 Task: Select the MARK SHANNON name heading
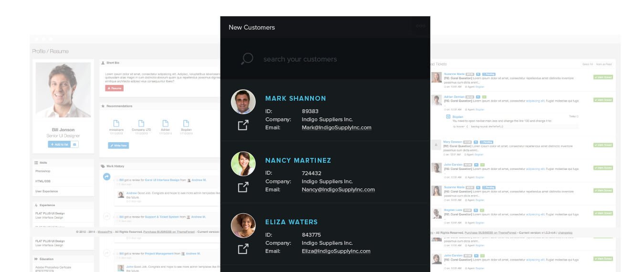coord(296,98)
